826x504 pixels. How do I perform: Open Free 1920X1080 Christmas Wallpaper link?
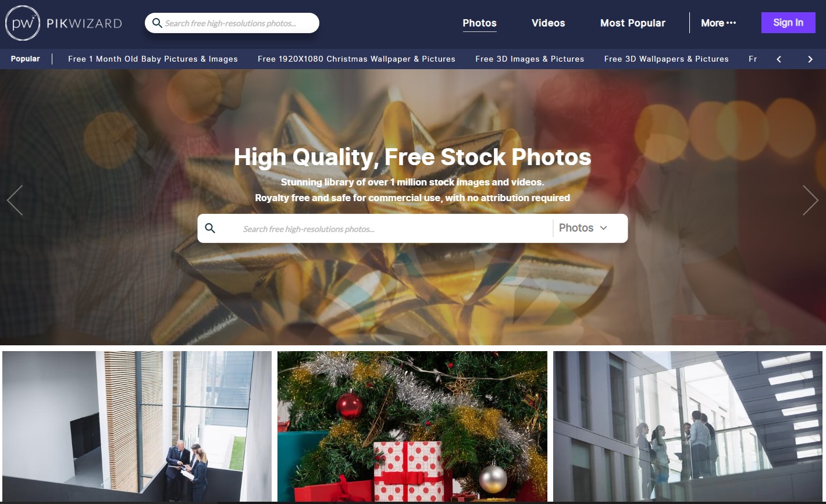tap(357, 59)
